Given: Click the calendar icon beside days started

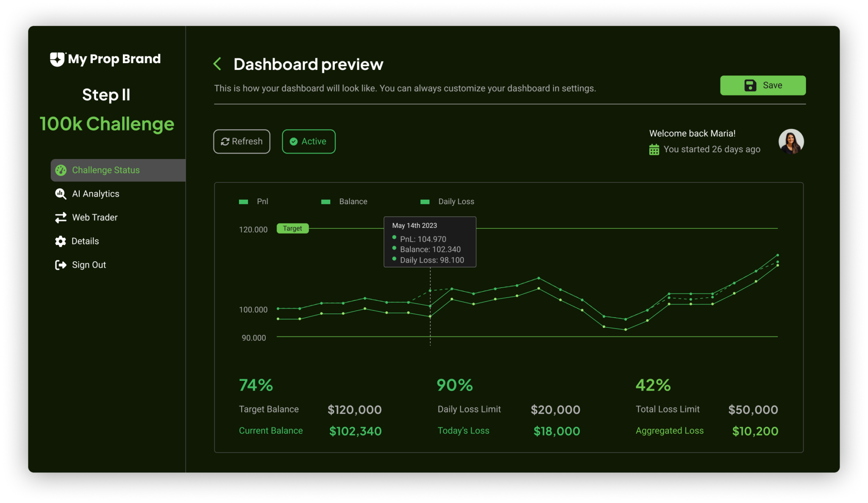Looking at the screenshot, I should tap(654, 150).
